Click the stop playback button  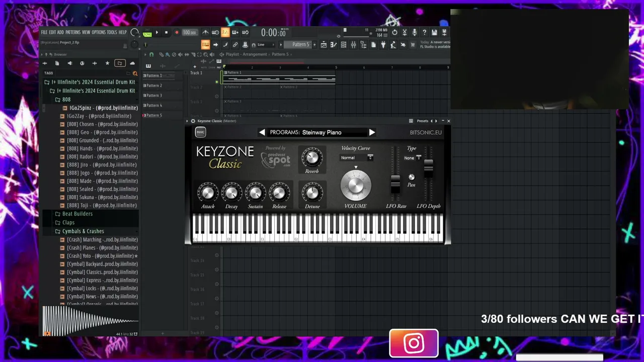[x=166, y=32]
